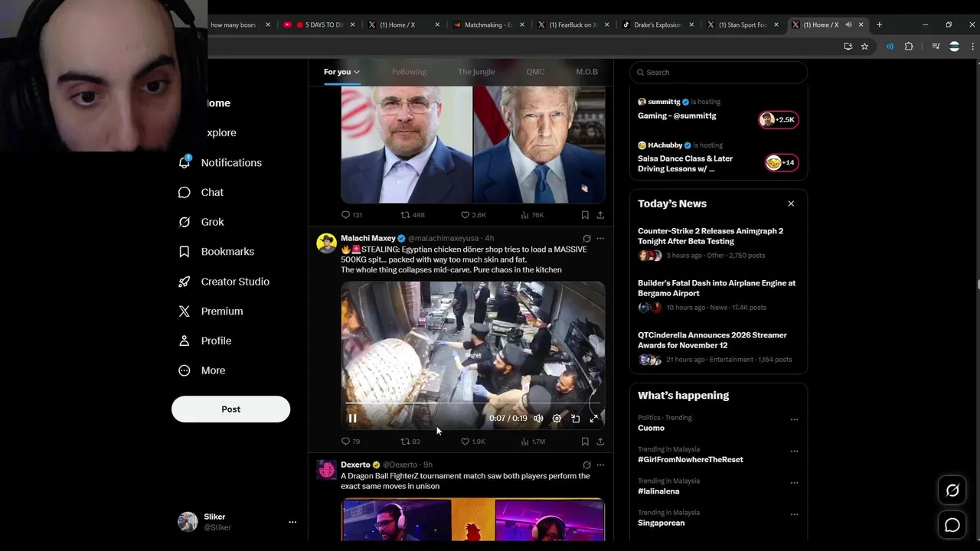Repost Malachi Maxey's post with 83 reposts
Screen dimensions: 980x551
click(x=410, y=442)
